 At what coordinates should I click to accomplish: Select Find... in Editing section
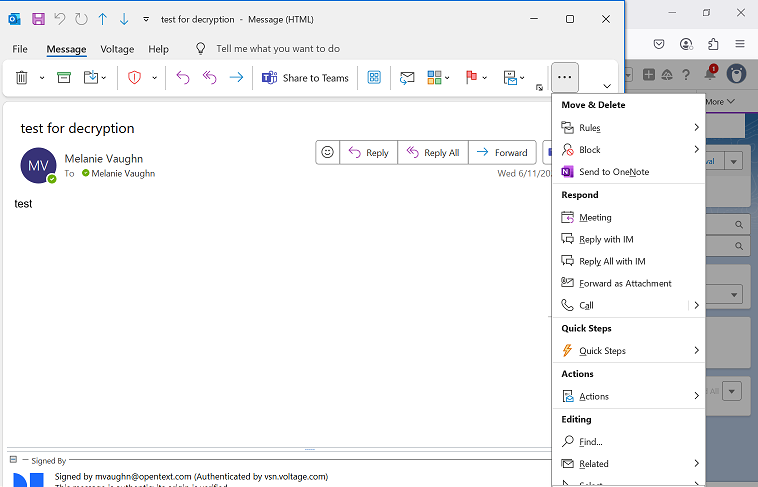tap(628, 442)
